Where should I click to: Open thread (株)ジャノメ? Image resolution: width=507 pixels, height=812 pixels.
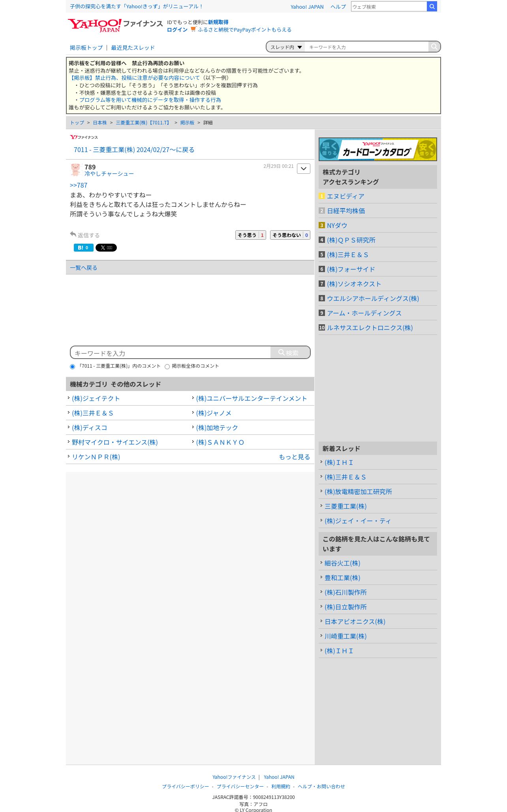click(x=214, y=413)
